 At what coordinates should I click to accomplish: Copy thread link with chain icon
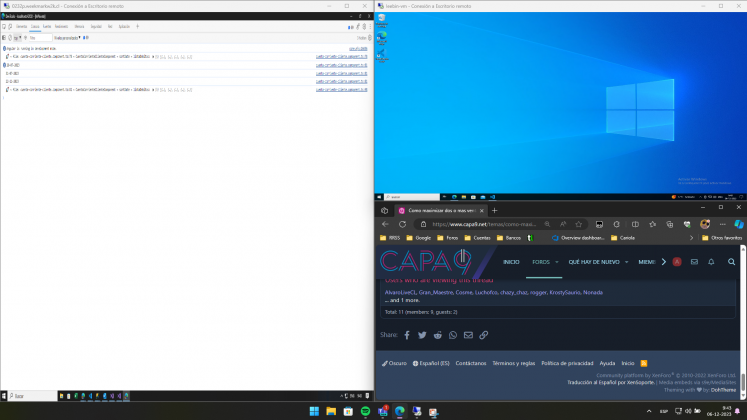484,335
